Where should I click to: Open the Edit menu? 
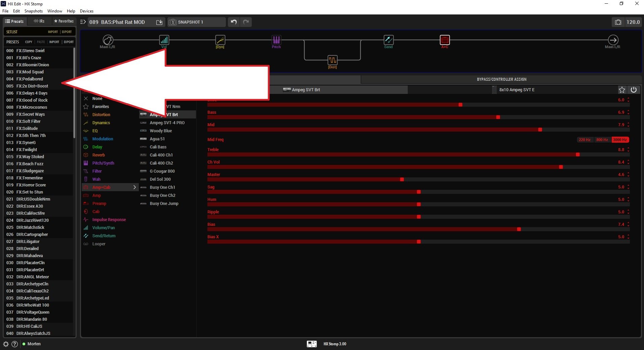[16, 11]
